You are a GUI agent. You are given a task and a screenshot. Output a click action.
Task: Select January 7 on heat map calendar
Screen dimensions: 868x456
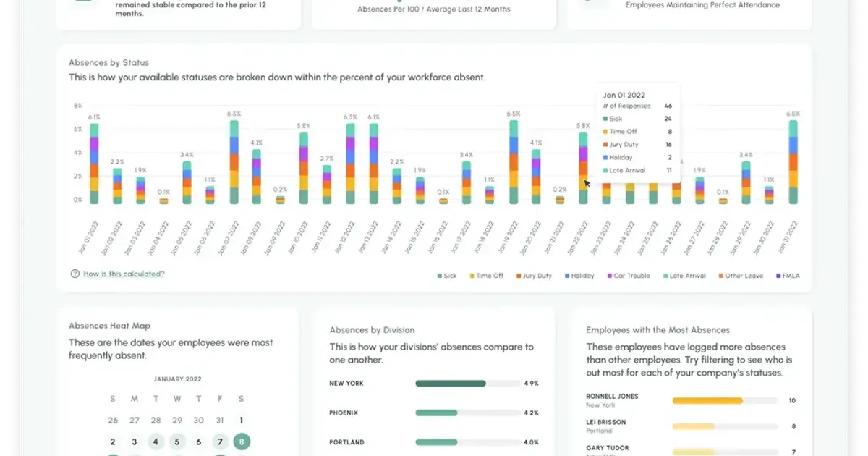(220, 442)
